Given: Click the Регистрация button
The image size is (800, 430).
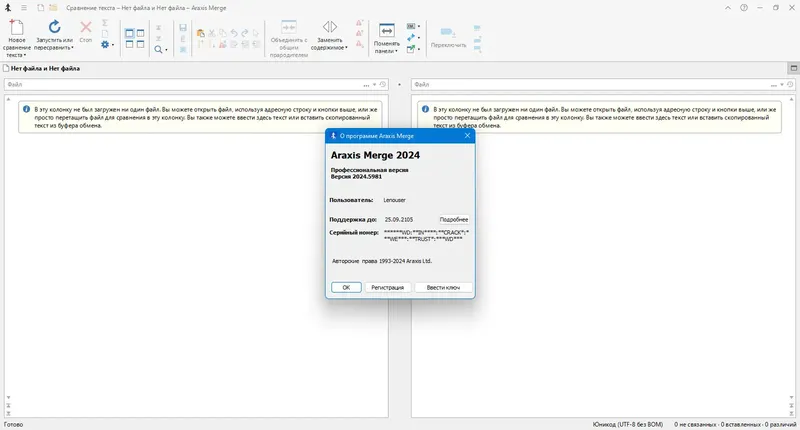Looking at the screenshot, I should [387, 288].
